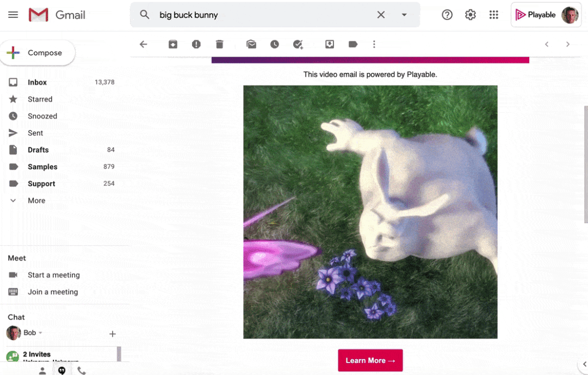Open the Playable account avatar

[570, 15]
